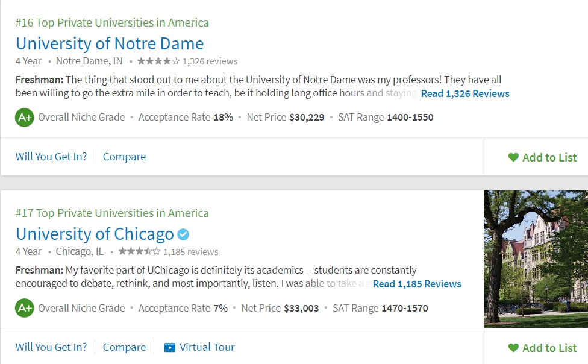
Task: Click the heart icon in Chicago's Add to List
Action: tap(513, 348)
